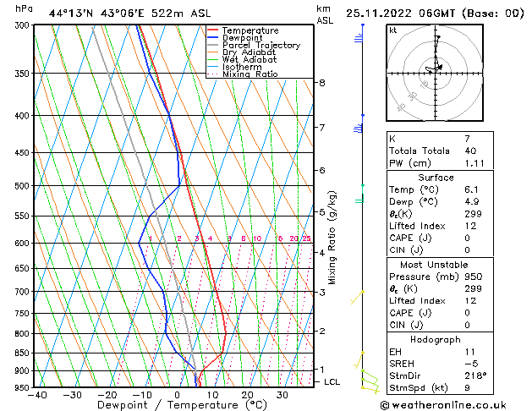
Task: Click the 8 km altitude label
Action: coord(321,83)
